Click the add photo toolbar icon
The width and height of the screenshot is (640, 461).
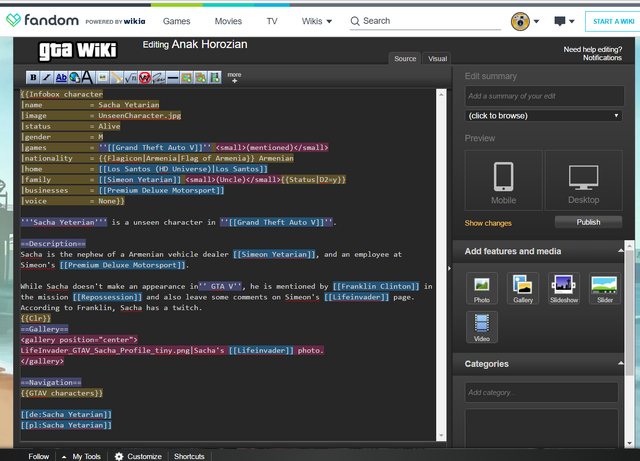coord(187,78)
